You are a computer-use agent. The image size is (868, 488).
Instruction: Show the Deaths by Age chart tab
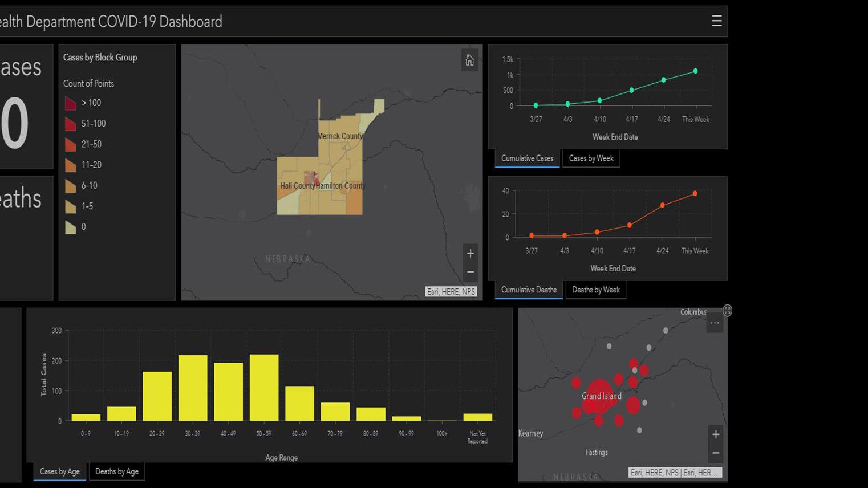point(117,472)
